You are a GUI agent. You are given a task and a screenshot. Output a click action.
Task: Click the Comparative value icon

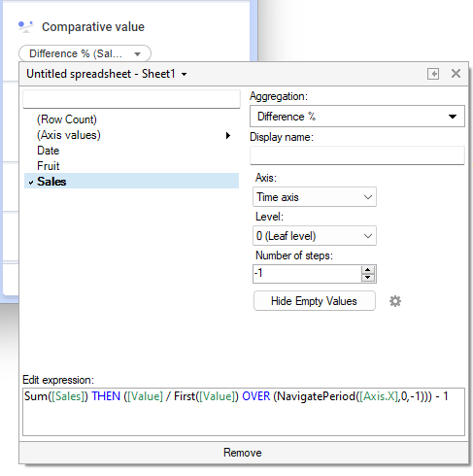(x=25, y=27)
